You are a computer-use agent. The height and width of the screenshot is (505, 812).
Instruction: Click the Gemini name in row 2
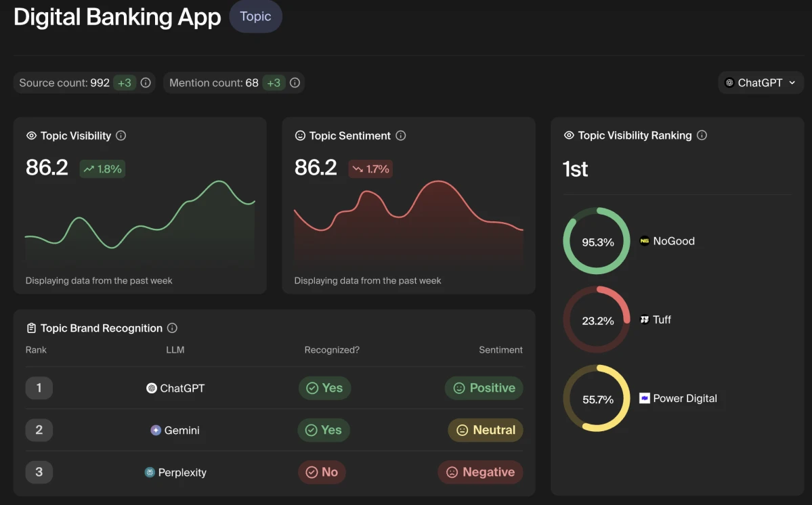181,430
